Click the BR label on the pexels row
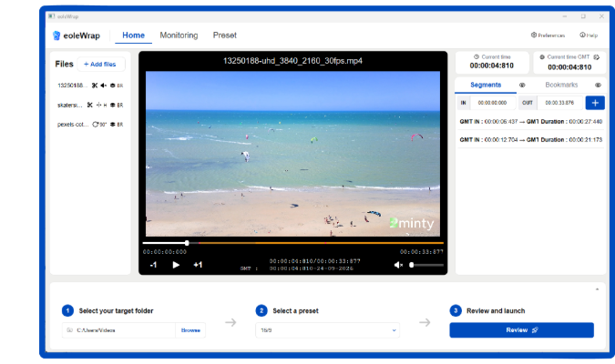Viewport: 615px width, 364px height. [120, 125]
